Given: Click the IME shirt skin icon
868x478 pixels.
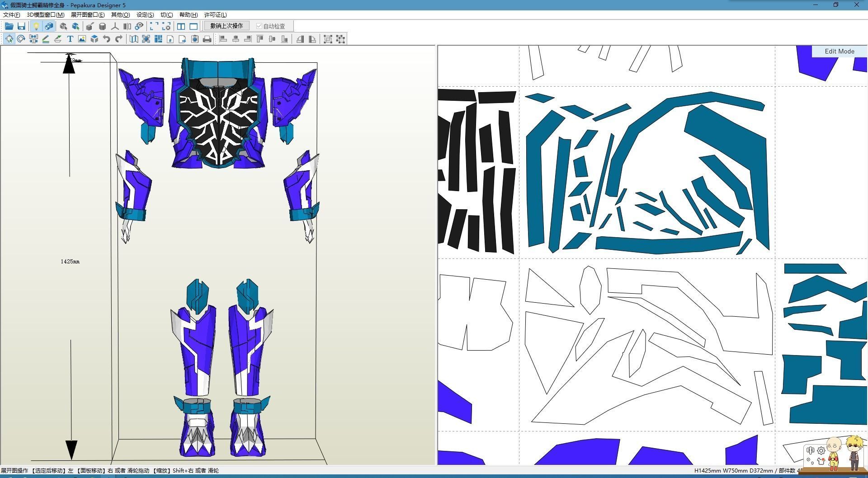Looking at the screenshot, I should coord(821,461).
